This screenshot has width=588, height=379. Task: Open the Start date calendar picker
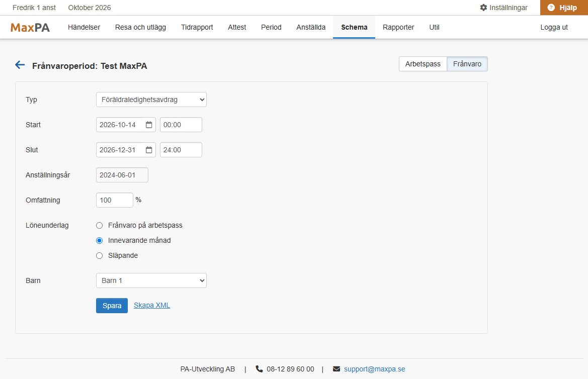(x=149, y=125)
